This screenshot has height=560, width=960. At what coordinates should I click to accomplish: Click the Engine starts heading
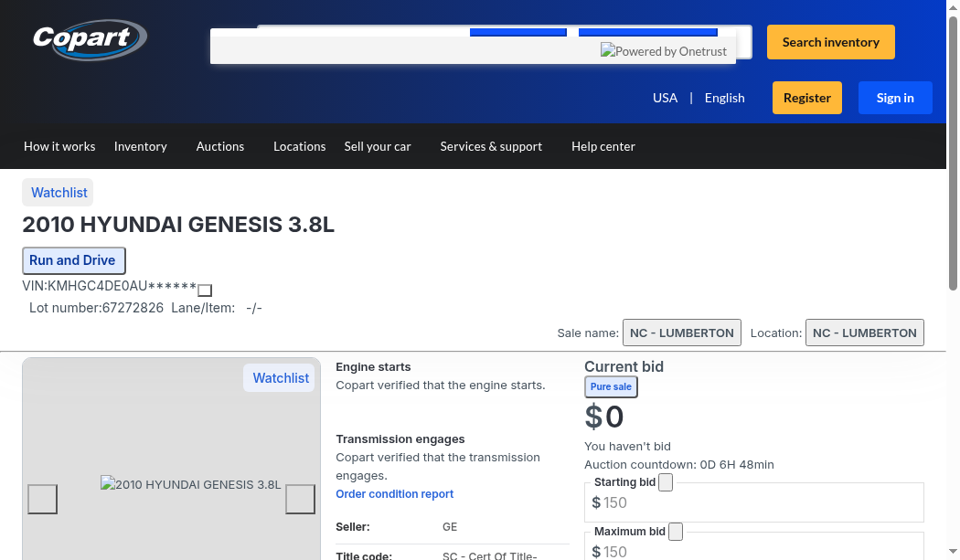click(x=373, y=367)
